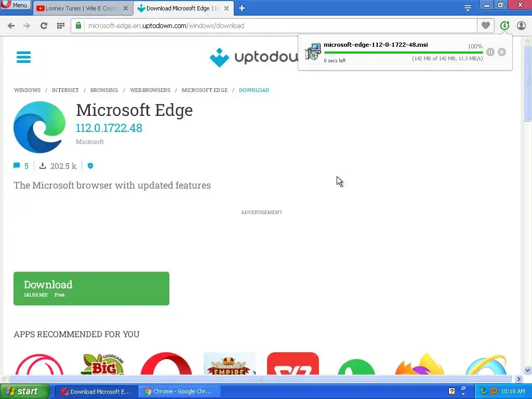Click the vertical scrollbar thumb
The width and height of the screenshot is (532, 399).
(x=528, y=83)
